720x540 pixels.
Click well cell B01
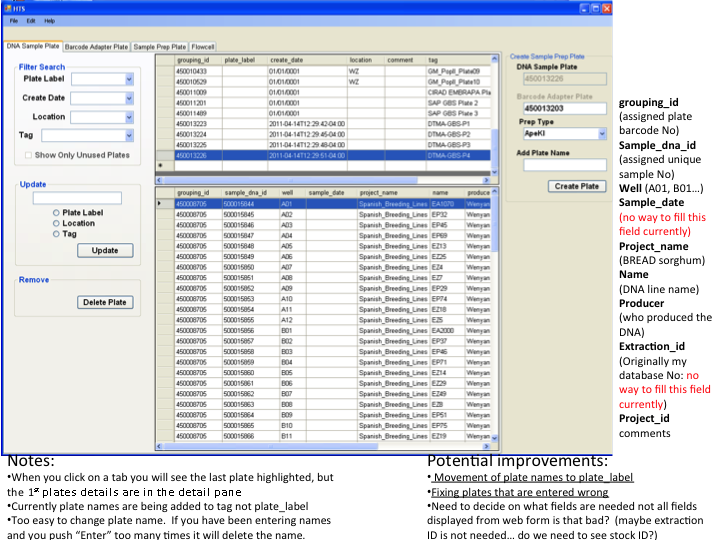[292, 331]
